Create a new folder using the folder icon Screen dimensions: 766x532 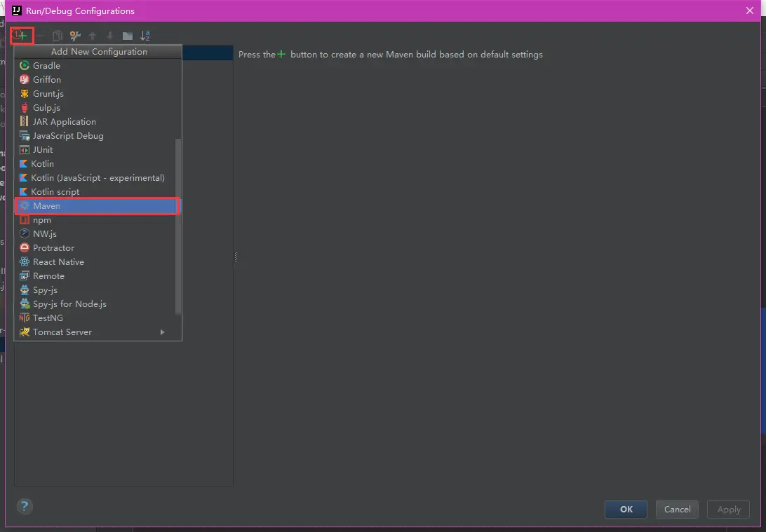(x=128, y=36)
